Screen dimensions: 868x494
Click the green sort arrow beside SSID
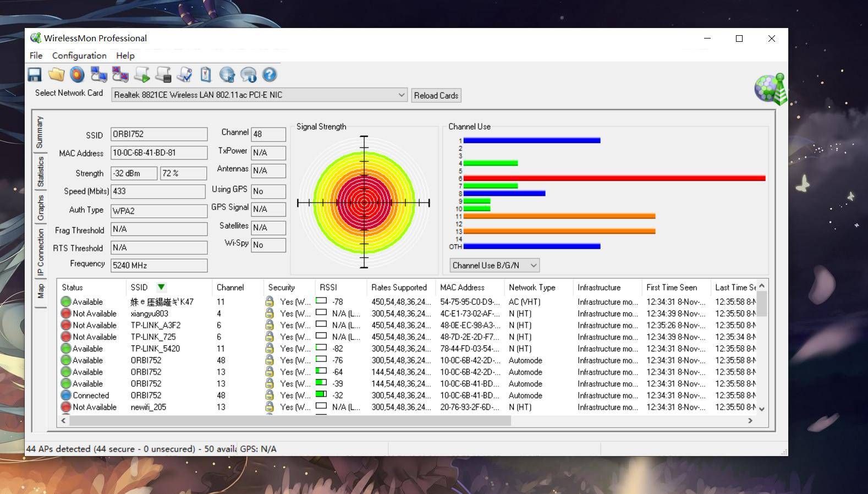tap(161, 287)
